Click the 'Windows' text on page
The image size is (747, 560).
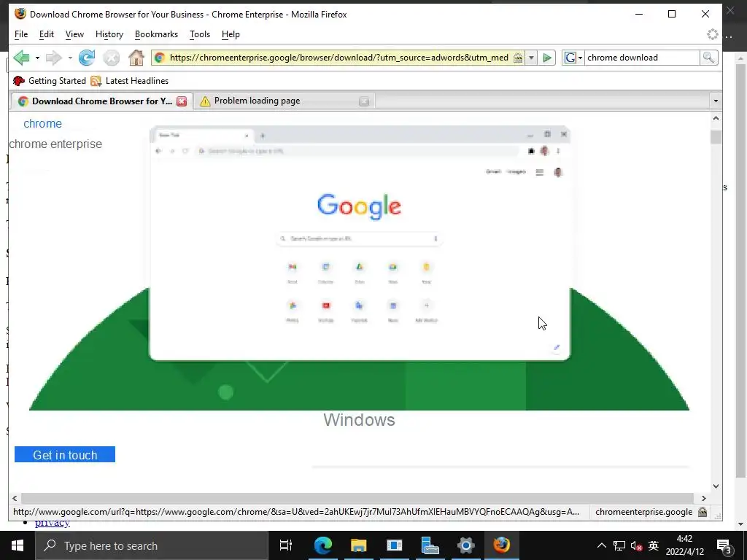pos(359,420)
